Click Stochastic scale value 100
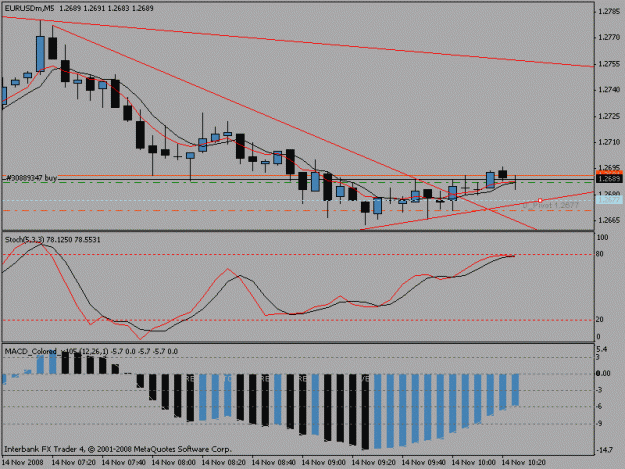 point(602,237)
